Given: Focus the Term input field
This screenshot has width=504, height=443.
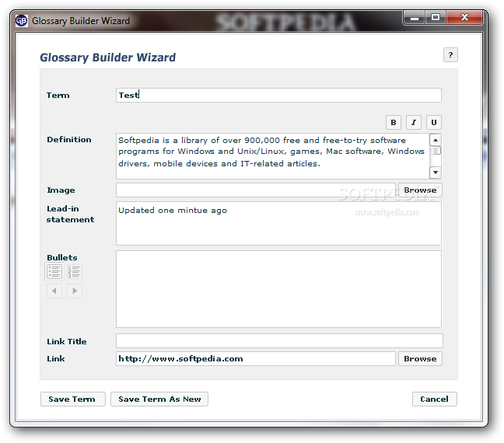Looking at the screenshot, I should 278,95.
